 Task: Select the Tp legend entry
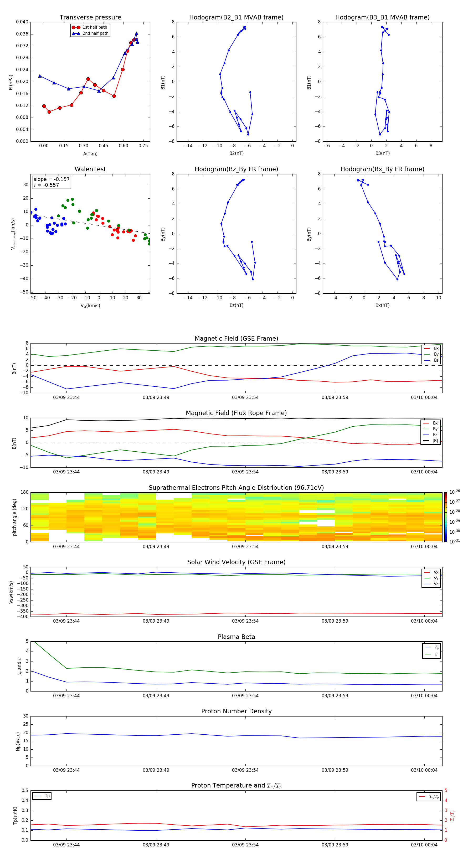tap(42, 796)
